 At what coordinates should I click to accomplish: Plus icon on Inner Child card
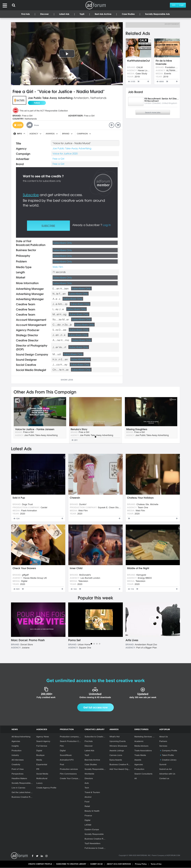(119, 589)
